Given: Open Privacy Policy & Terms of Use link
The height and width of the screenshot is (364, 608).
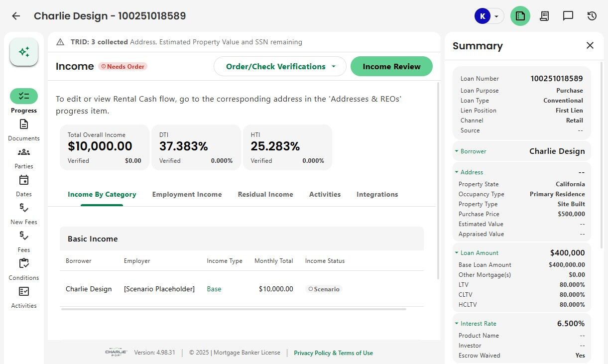Looking at the screenshot, I should [x=333, y=353].
